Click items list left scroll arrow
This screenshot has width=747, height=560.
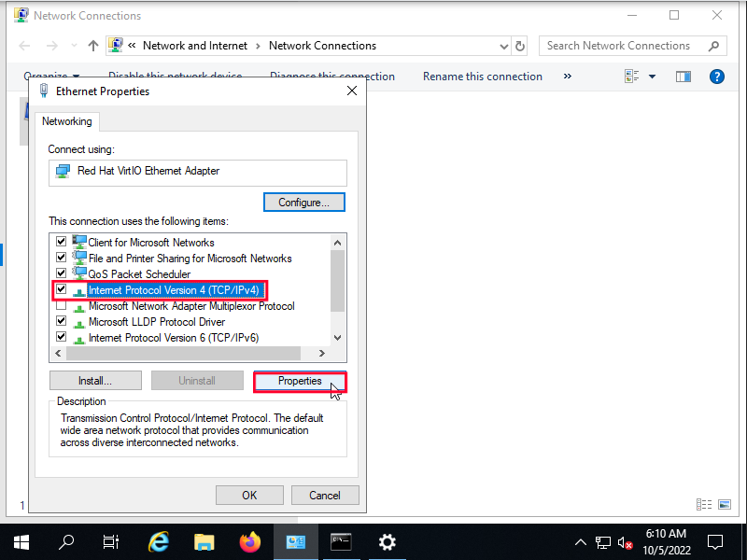[x=58, y=353]
